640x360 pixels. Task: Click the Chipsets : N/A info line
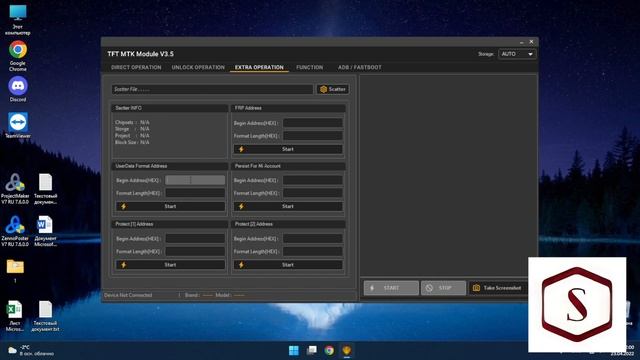pos(132,122)
